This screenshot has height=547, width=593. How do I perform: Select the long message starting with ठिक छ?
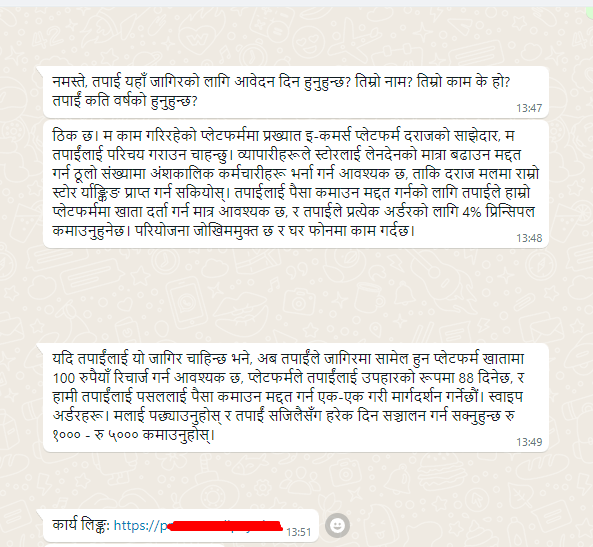tap(296, 184)
